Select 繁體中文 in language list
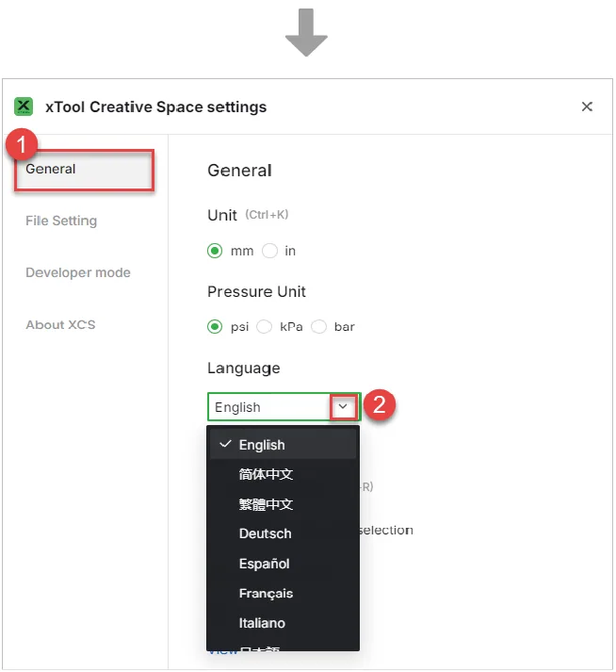Screen dimensions: 616x672 pos(283,504)
